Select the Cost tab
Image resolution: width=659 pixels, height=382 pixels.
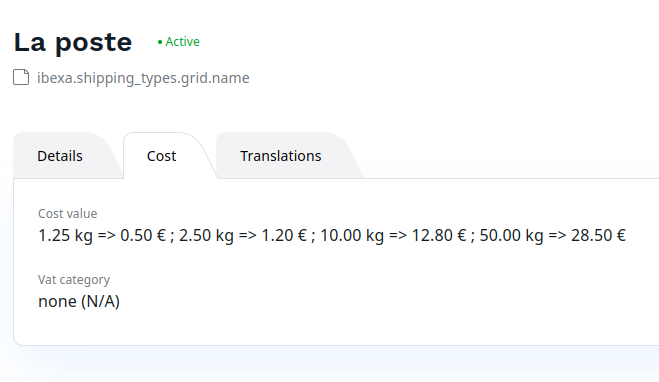(161, 156)
